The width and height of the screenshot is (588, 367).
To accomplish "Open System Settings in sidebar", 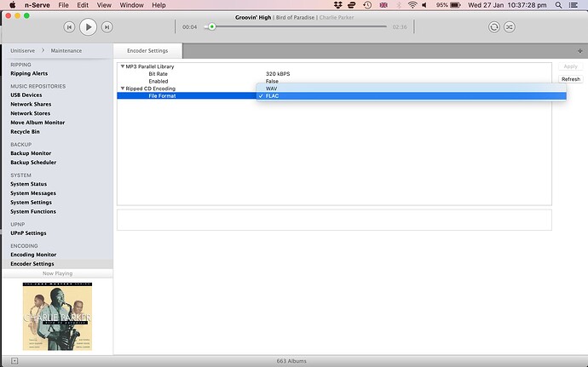I will tap(32, 203).
